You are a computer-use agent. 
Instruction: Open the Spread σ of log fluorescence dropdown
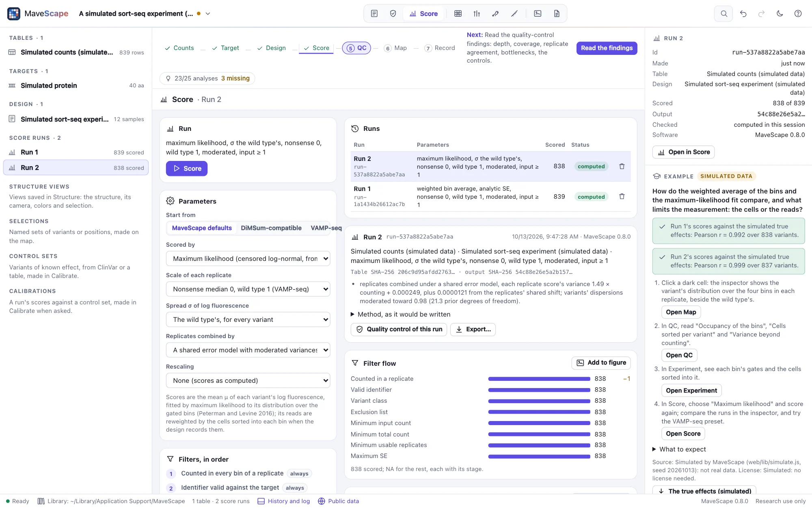[248, 319]
